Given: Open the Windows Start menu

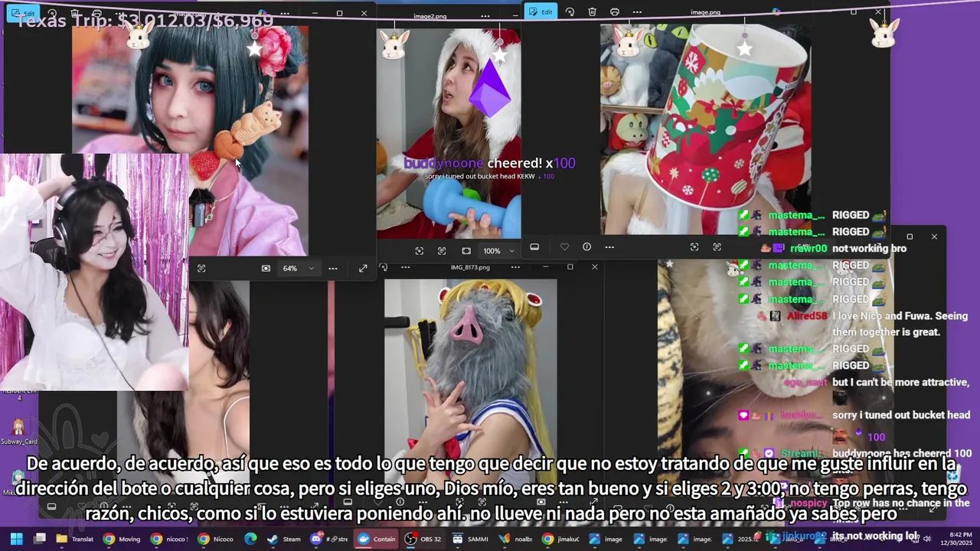Looking at the screenshot, I should [16, 539].
